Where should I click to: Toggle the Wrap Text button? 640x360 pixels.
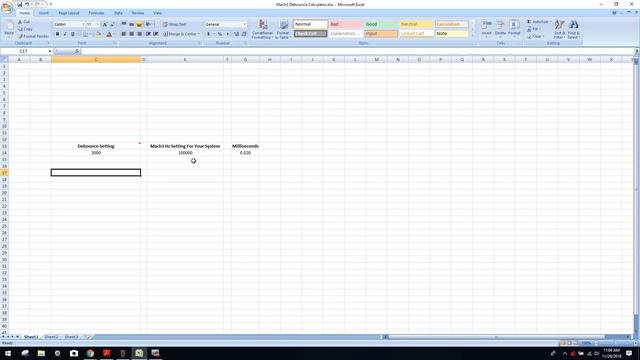coord(174,24)
